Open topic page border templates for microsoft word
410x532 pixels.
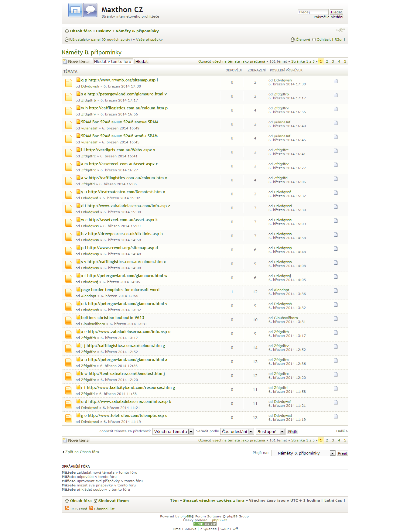120,290
